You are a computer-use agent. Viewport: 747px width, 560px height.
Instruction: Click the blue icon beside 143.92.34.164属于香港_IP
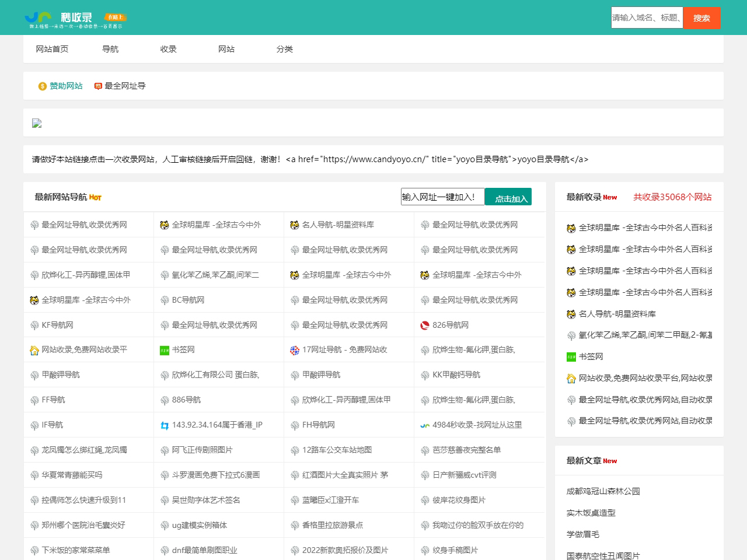tap(165, 425)
